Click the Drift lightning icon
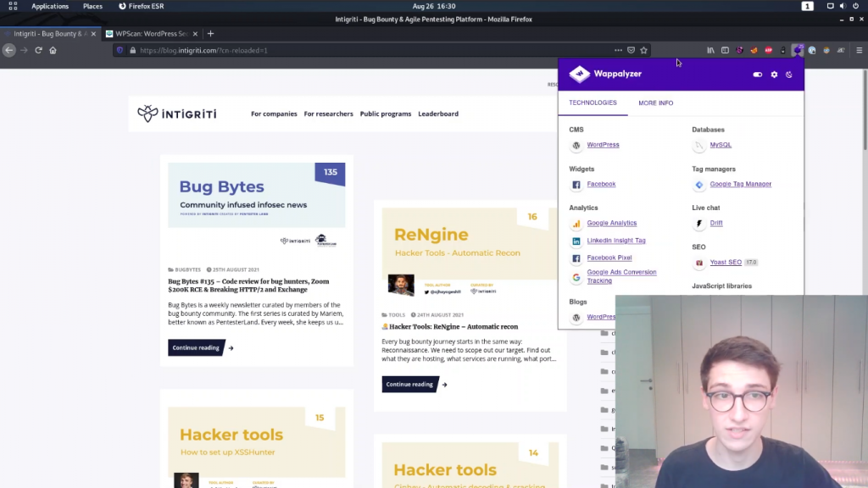 699,224
